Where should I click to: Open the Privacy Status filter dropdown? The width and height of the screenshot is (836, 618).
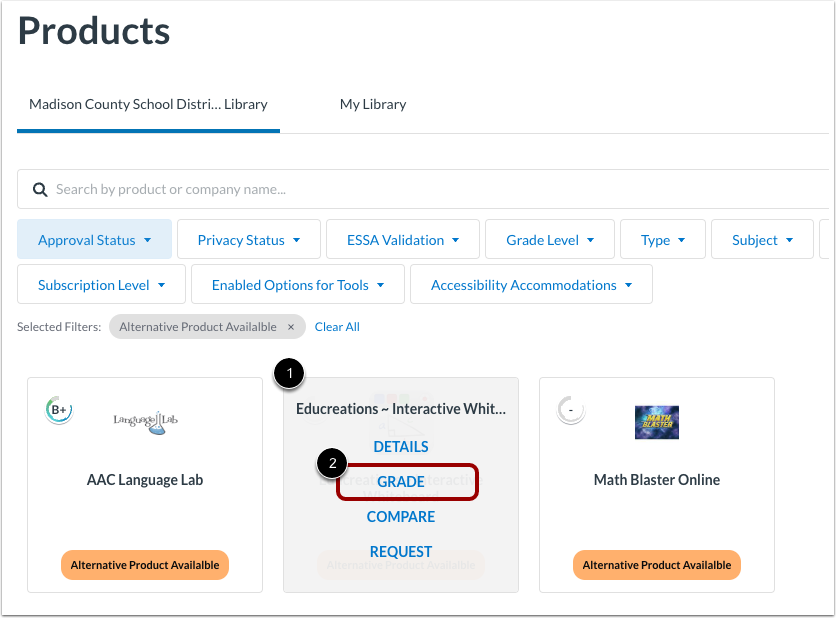click(x=248, y=239)
